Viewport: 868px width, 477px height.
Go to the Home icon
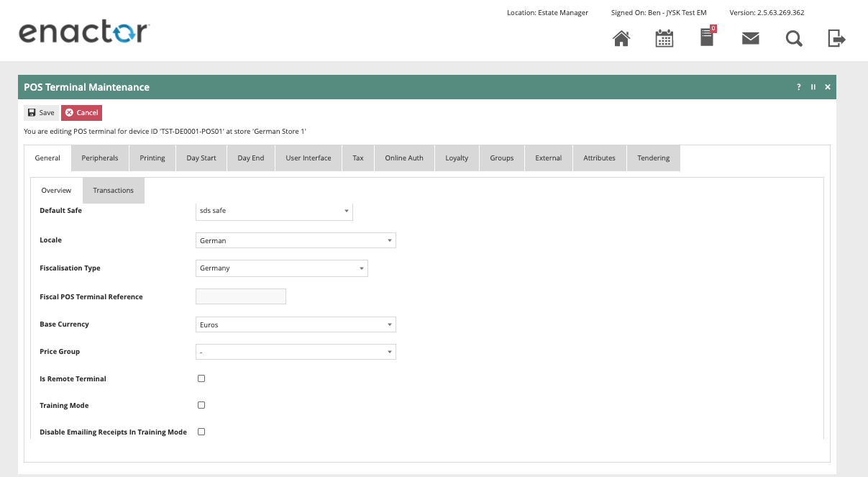click(621, 38)
